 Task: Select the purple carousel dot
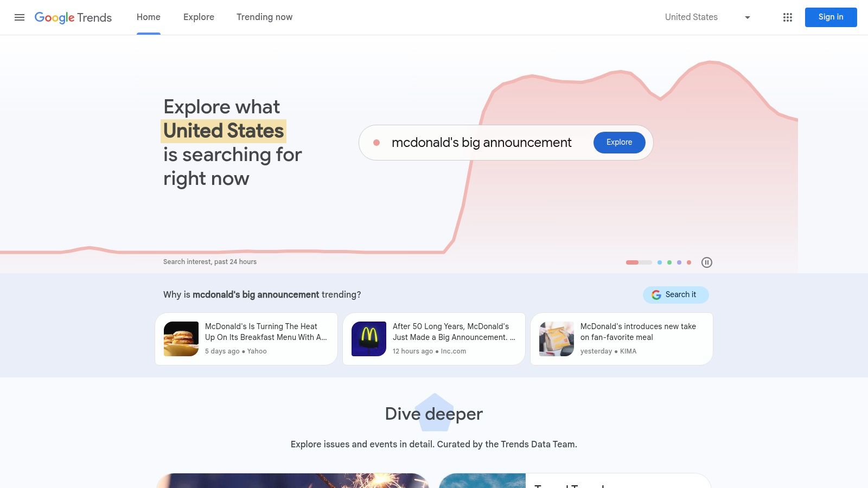click(x=679, y=262)
